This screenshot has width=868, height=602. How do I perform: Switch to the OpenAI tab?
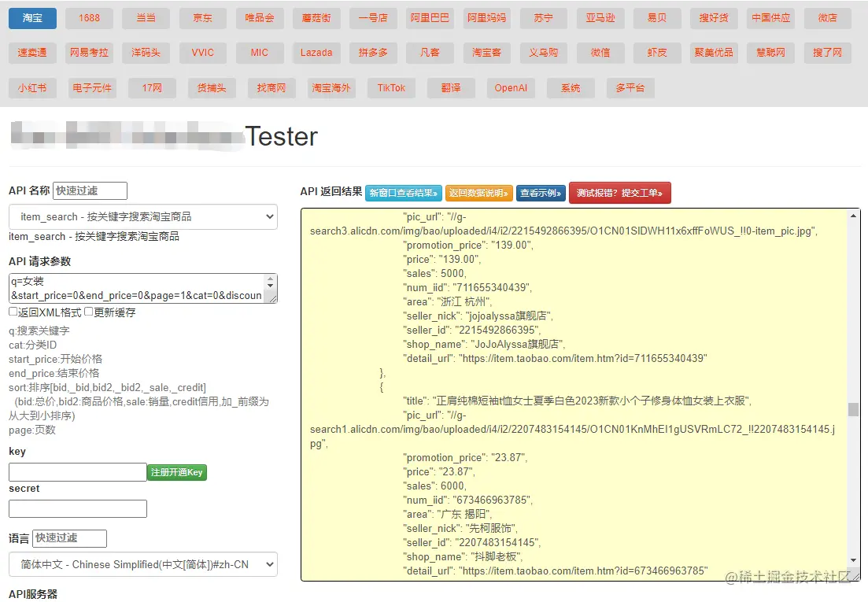click(x=511, y=88)
